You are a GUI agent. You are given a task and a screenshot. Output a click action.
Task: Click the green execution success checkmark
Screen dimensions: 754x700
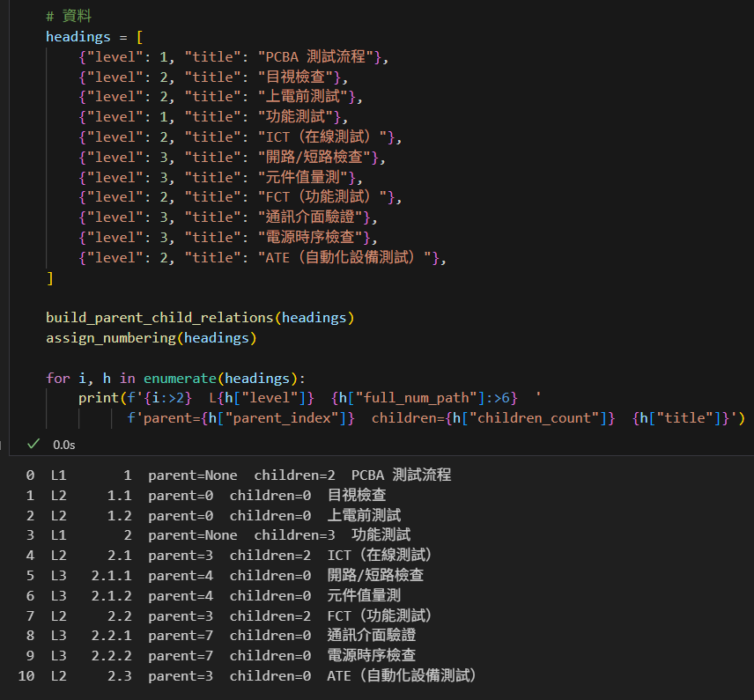click(x=33, y=445)
